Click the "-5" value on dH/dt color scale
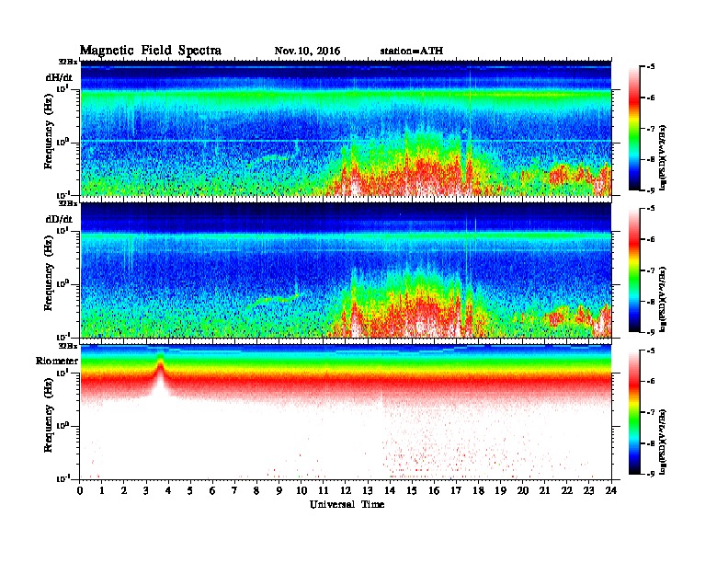The height and width of the screenshot is (563, 728). pos(651,67)
